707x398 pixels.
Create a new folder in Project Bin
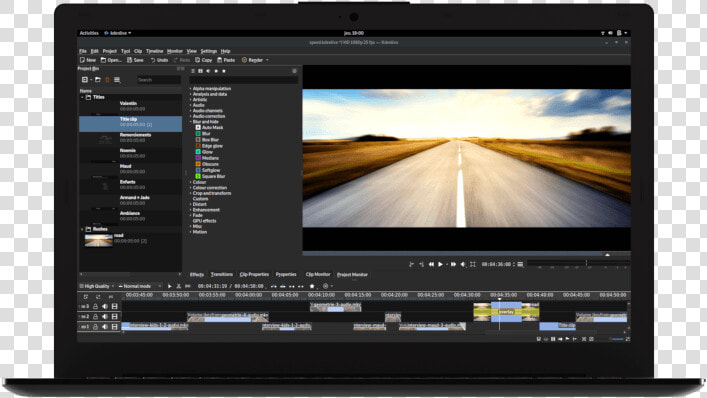[x=97, y=80]
